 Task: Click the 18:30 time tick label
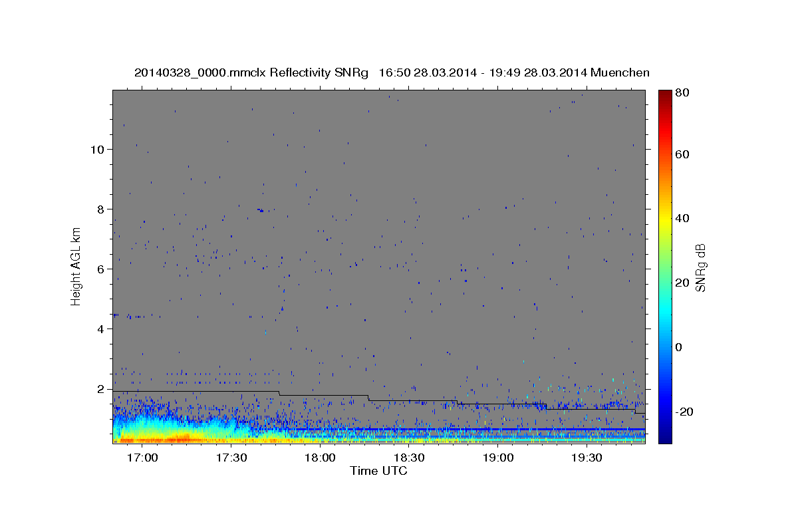pos(409,458)
